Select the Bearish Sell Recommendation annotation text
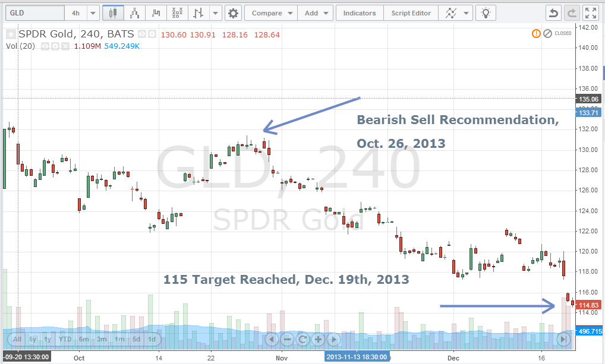The image size is (605, 364). [458, 131]
